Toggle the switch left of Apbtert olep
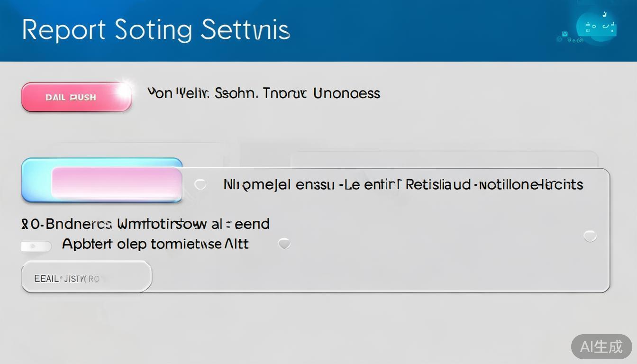This screenshot has width=637, height=364. (36, 246)
